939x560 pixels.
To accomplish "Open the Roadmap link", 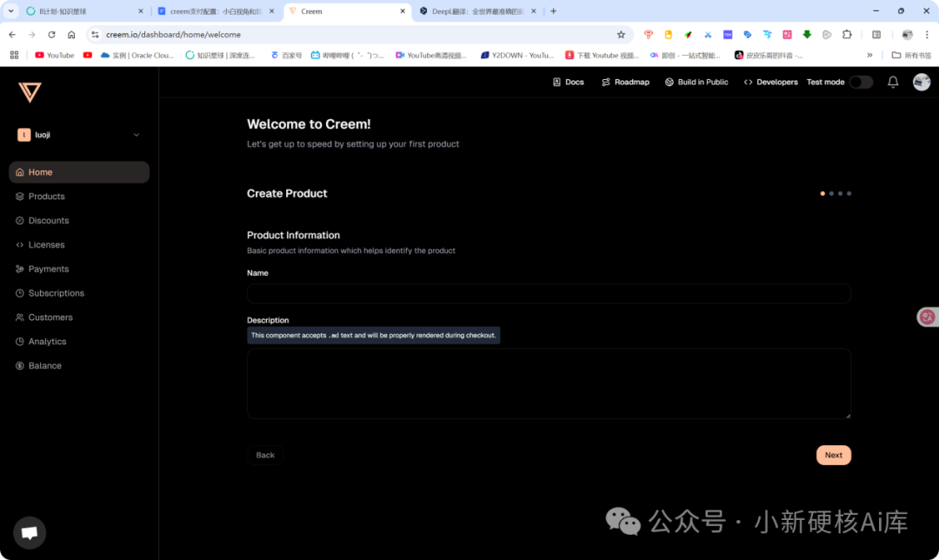I will [625, 82].
